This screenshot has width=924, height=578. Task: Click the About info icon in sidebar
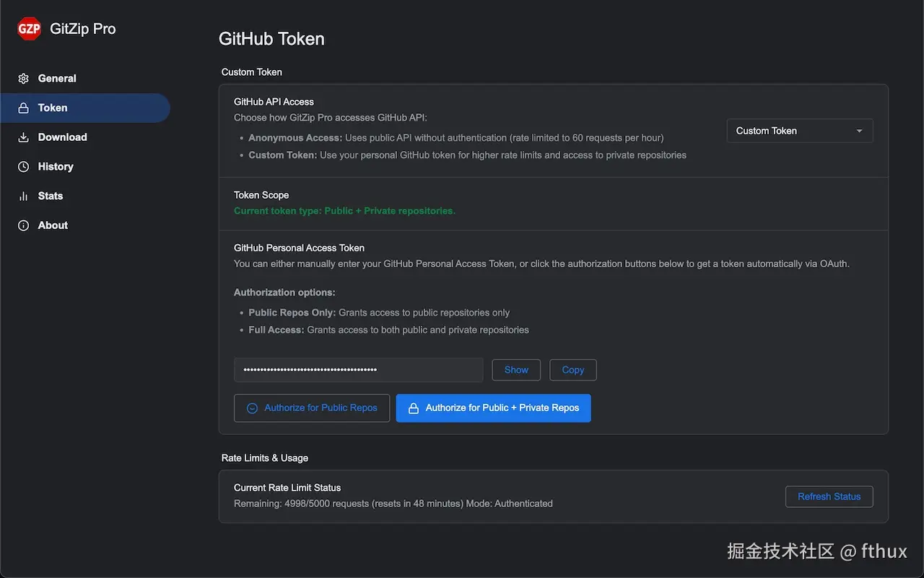pyautogui.click(x=24, y=225)
